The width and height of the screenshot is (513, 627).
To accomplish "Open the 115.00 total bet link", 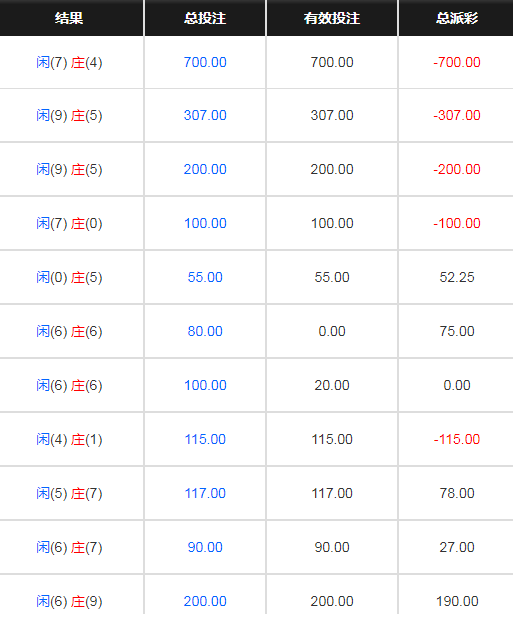I will (205, 439).
